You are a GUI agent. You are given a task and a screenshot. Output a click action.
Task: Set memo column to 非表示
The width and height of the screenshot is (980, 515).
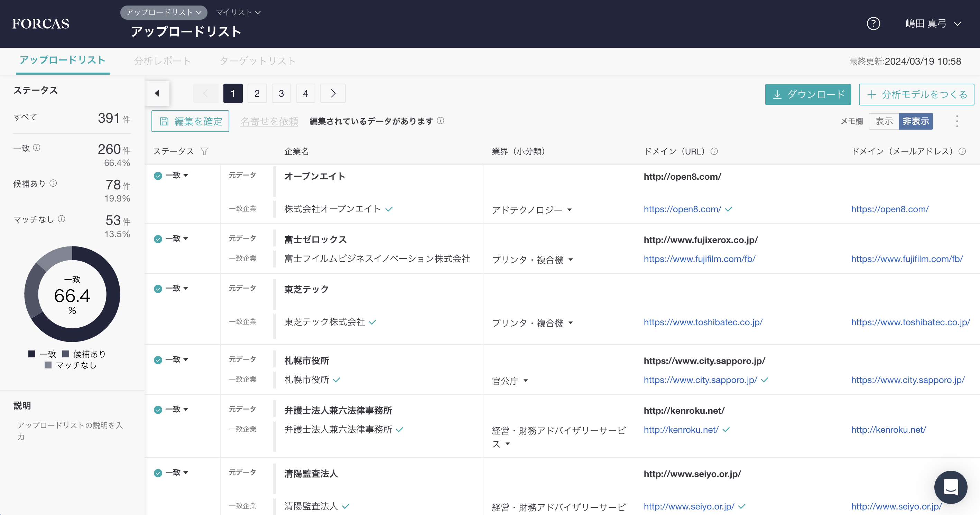(915, 121)
